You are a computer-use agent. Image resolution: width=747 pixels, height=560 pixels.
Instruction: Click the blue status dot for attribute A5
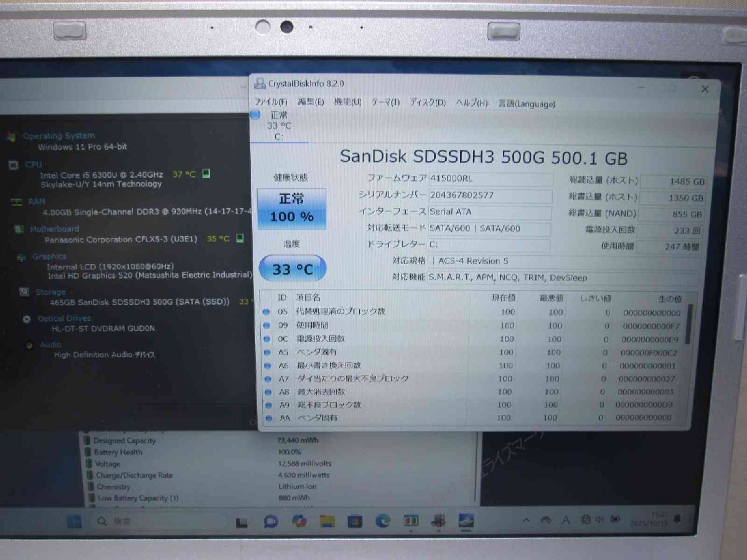click(267, 353)
